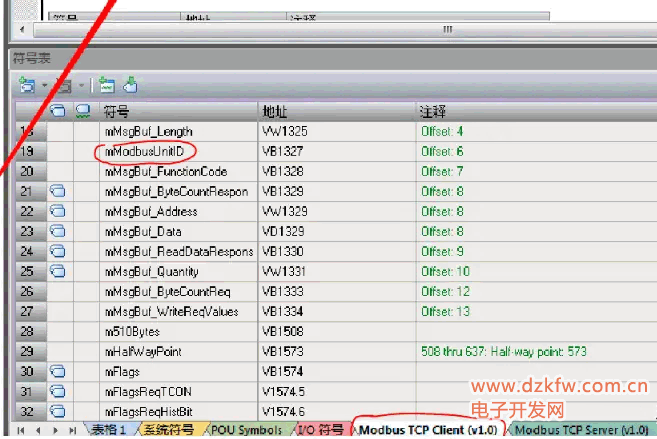Click the create undefined symbols icon
Screen dimensions: 657x439
[x=107, y=86]
